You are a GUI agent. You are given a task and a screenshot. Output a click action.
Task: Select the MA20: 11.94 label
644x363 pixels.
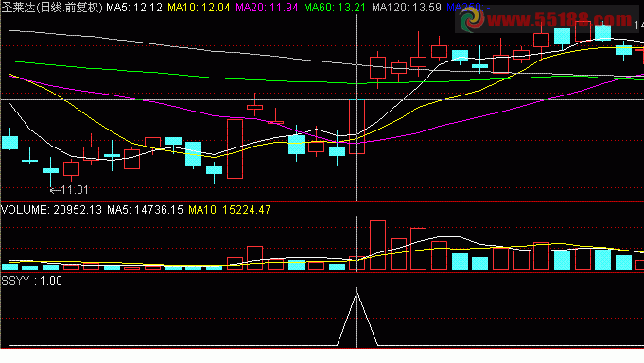[x=267, y=8]
